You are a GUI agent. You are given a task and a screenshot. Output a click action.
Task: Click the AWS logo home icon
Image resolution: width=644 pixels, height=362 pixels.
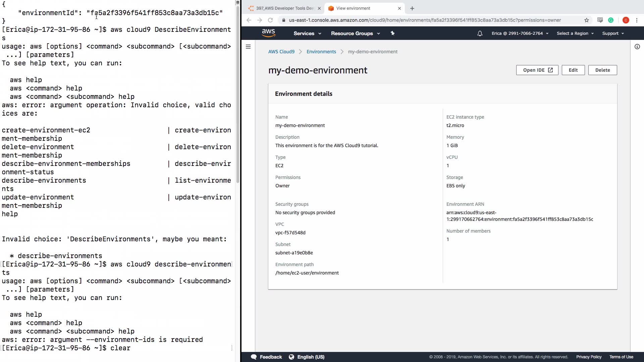(x=268, y=33)
